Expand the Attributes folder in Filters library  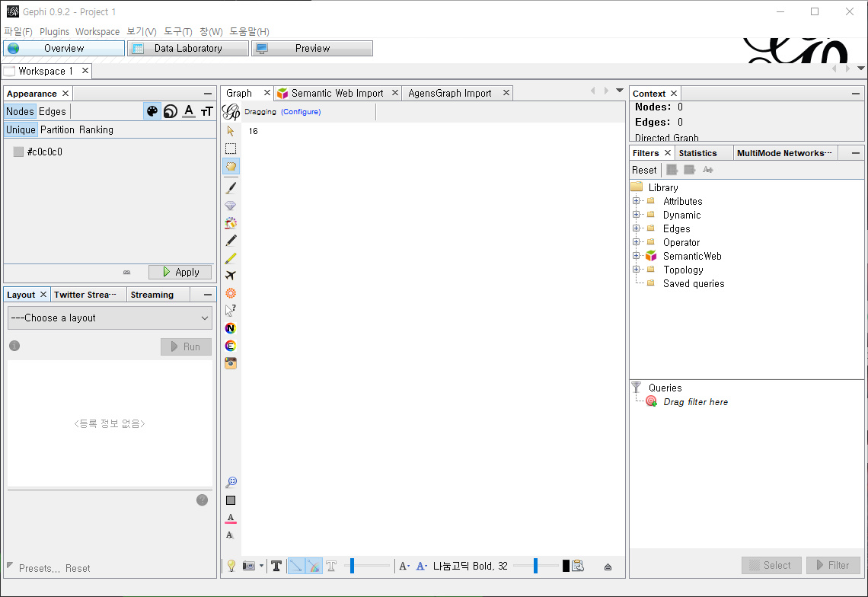(636, 201)
